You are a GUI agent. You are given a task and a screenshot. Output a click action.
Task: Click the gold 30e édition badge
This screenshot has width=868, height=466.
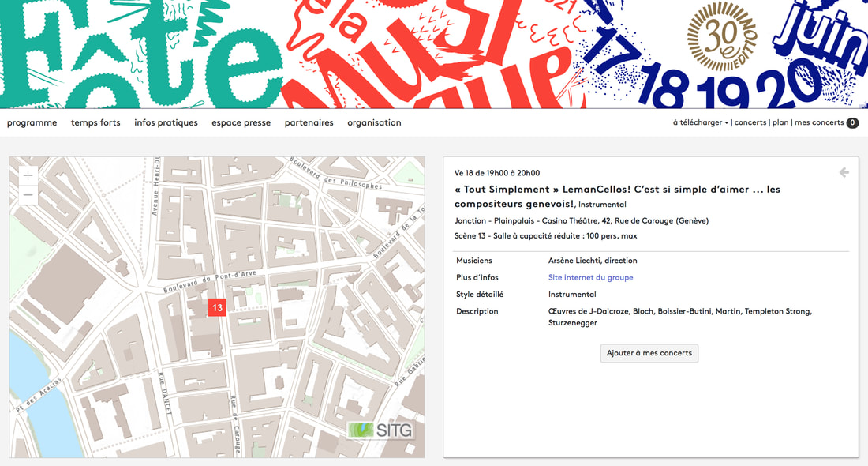tap(721, 36)
